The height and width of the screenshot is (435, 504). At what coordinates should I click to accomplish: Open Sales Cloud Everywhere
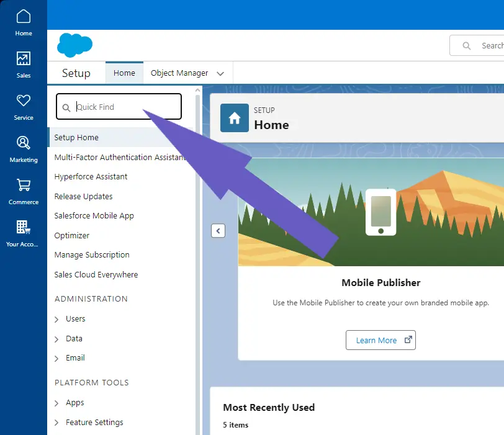click(96, 275)
